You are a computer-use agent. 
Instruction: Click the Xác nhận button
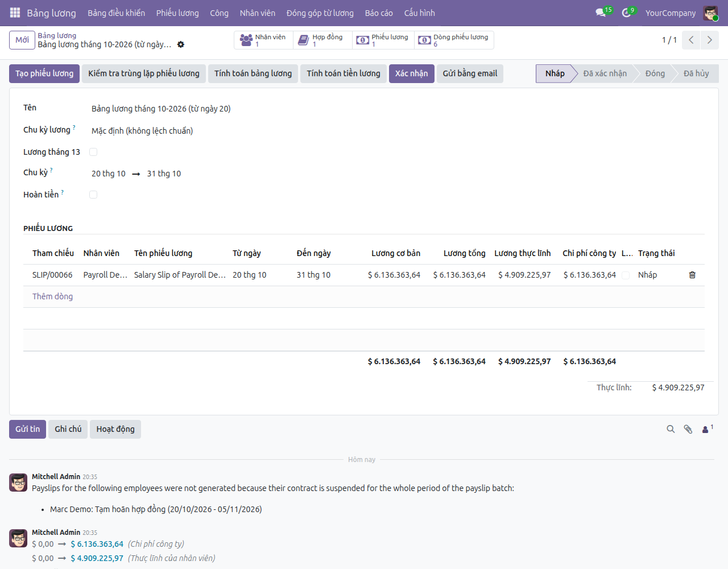click(412, 73)
